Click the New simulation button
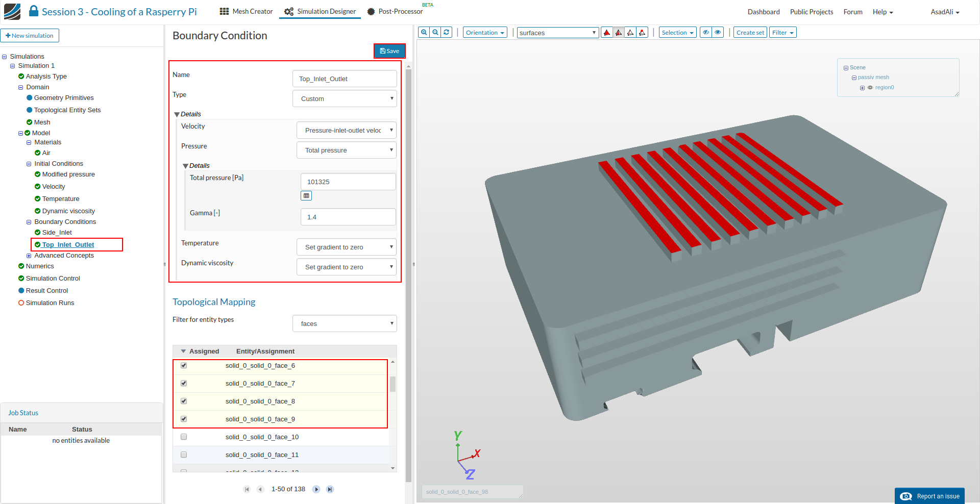Image resolution: width=980 pixels, height=504 pixels. [30, 36]
